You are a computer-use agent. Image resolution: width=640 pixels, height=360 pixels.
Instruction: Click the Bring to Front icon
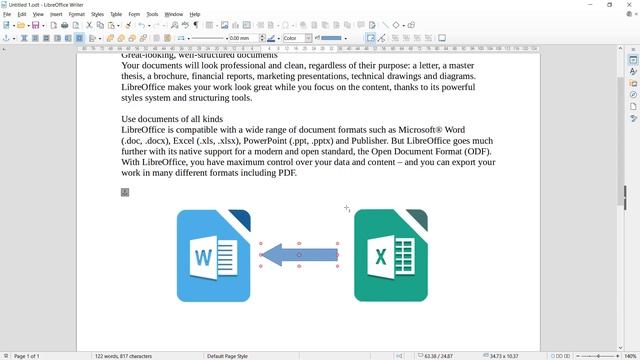coord(110,38)
